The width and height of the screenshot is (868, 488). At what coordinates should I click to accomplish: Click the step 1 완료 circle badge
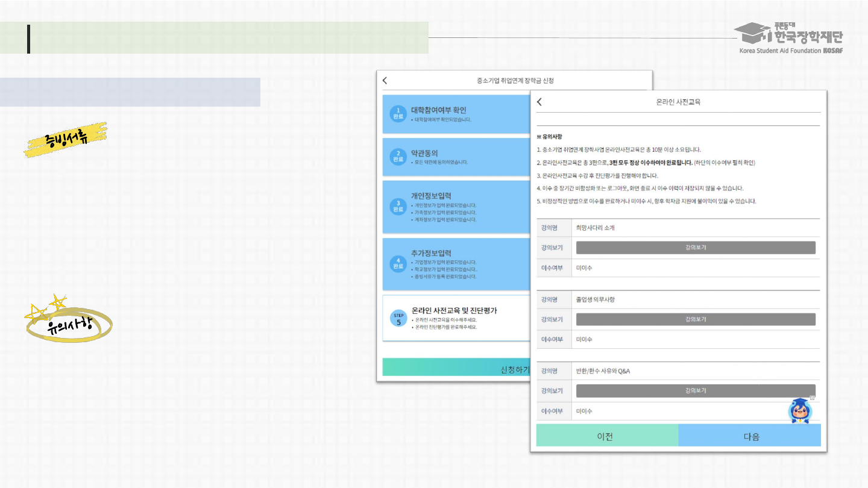tap(398, 114)
